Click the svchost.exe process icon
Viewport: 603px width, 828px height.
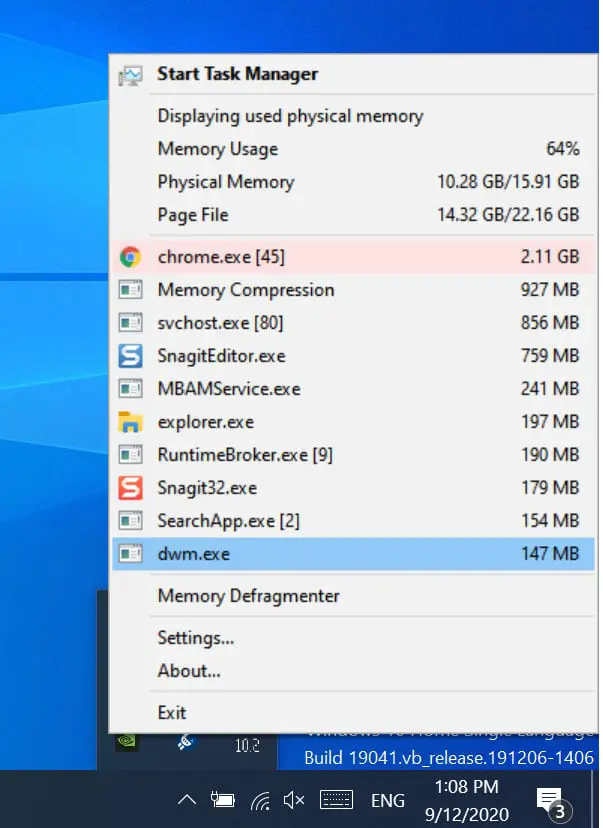coord(130,323)
